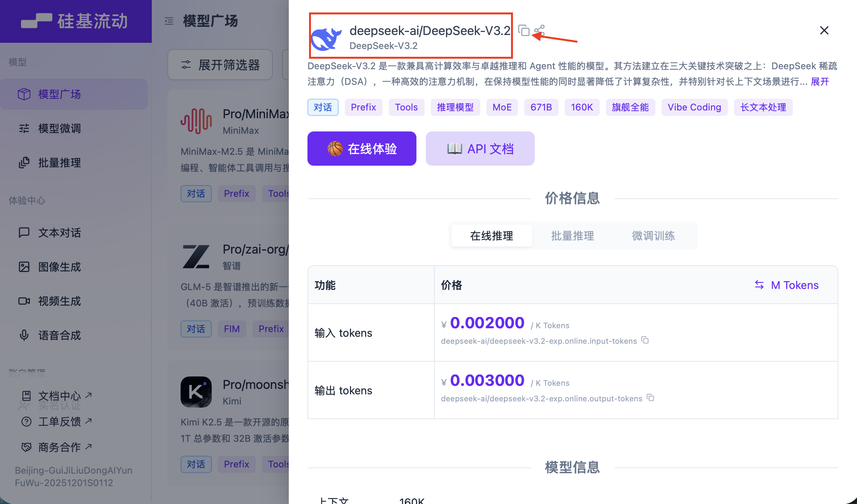Copy the deepseek-ai/DeepSeek-V3.2 model name

[x=524, y=30]
